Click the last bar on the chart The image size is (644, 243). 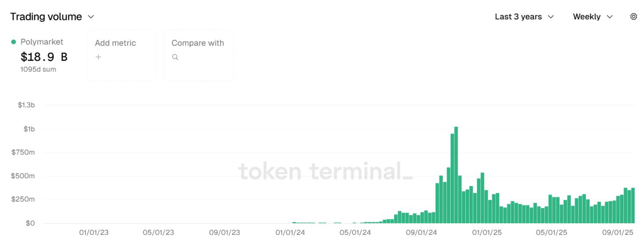(x=633, y=206)
